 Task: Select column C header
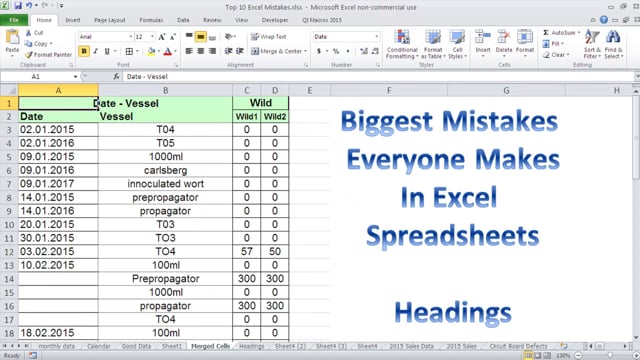click(x=247, y=90)
